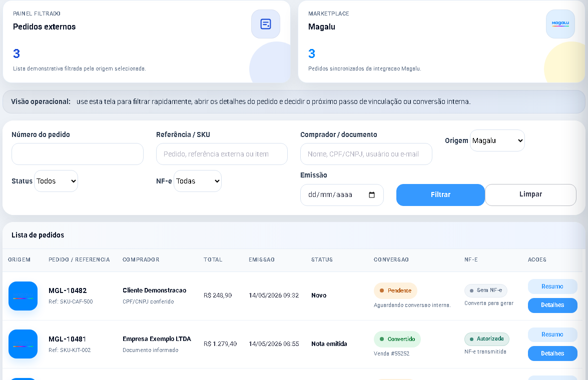This screenshot has height=380, width=588.
Task: Focus the Número do pedido input field
Action: click(x=78, y=154)
